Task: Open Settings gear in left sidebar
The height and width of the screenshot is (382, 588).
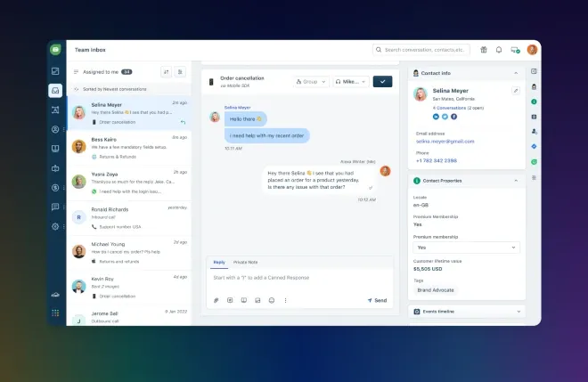Action: pos(55,227)
